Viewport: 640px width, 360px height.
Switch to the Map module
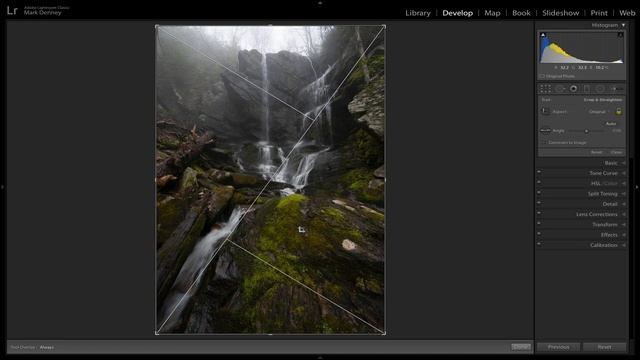tap(492, 13)
